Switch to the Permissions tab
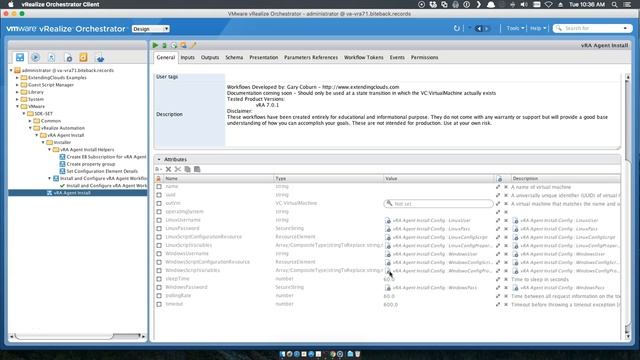 point(424,58)
